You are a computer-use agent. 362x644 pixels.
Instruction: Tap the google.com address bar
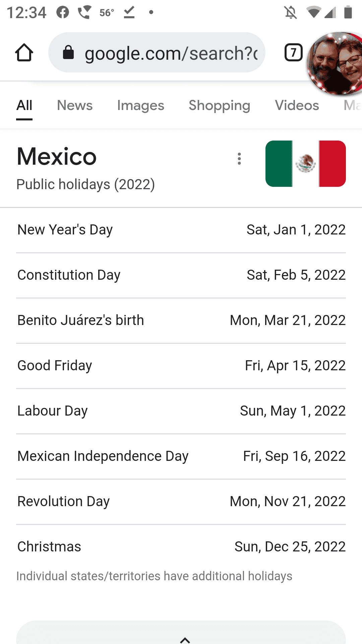click(171, 53)
